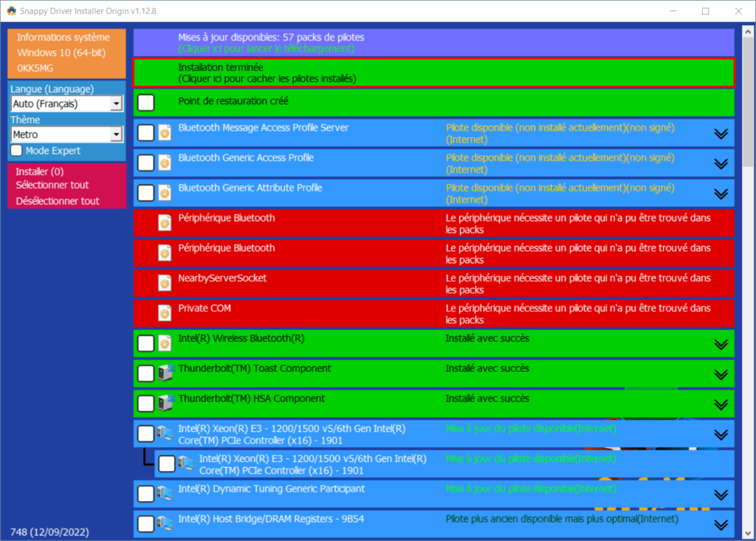Click the Private COM row name
The width and height of the screenshot is (756, 541).
[x=205, y=308]
